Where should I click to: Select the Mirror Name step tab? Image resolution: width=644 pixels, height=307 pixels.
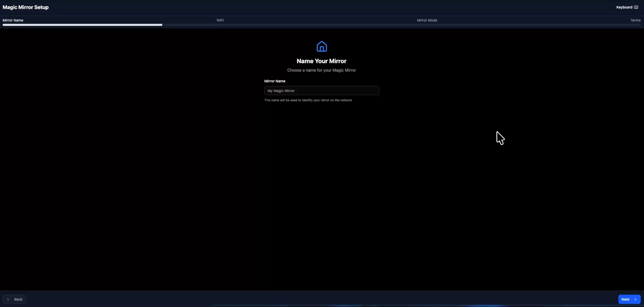click(13, 20)
